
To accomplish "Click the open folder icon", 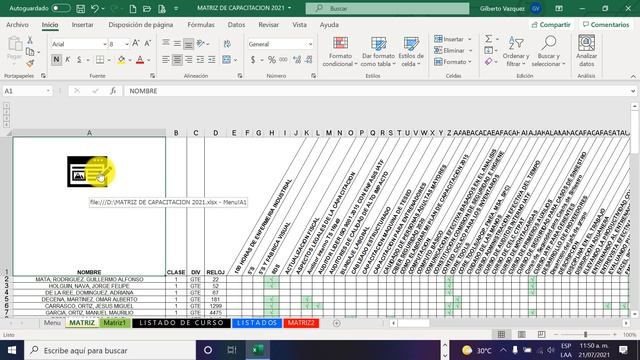I will click(147, 8).
